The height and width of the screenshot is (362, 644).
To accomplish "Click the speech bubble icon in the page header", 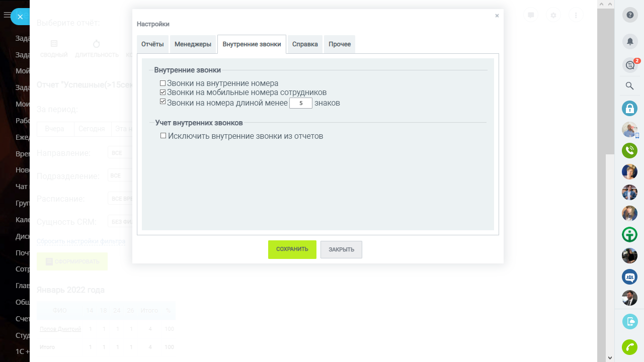I will (531, 15).
